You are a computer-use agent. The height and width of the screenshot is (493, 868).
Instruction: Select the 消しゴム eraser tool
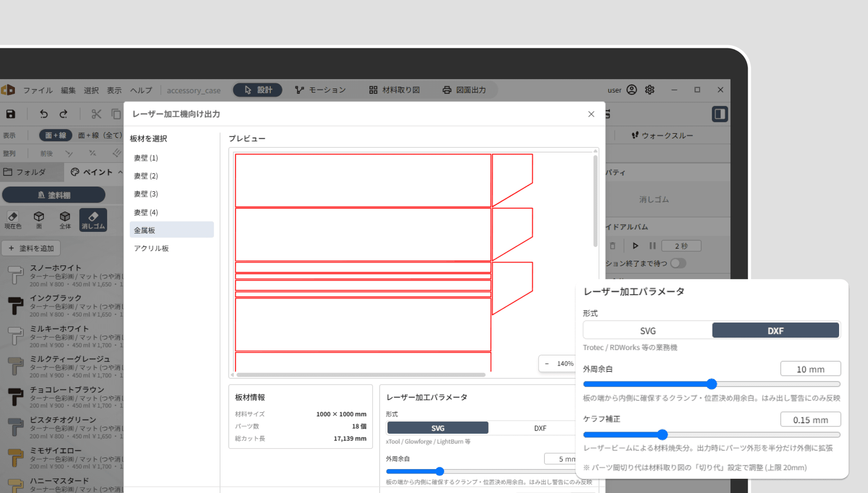93,220
